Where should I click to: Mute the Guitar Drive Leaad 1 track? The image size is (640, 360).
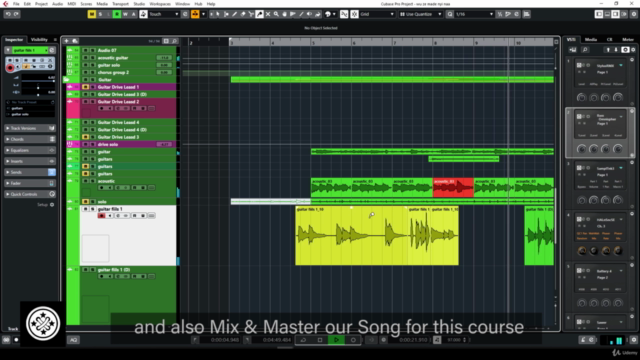click(x=85, y=87)
